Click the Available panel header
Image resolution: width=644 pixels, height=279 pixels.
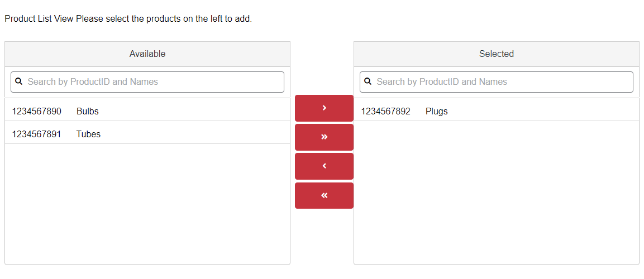coord(147,54)
